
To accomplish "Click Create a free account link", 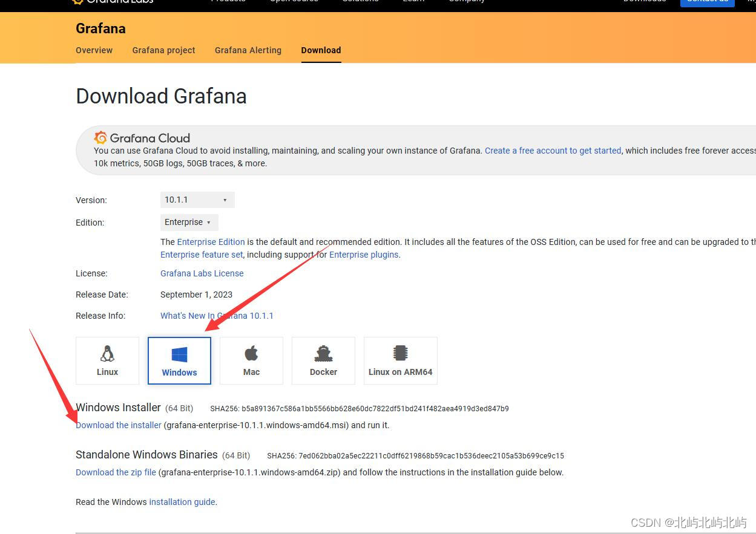I will (553, 151).
